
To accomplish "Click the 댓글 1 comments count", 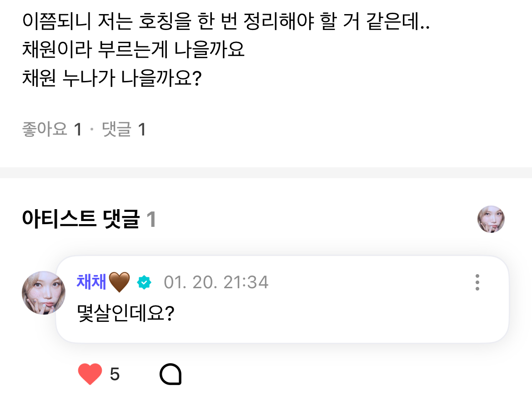I will point(124,130).
